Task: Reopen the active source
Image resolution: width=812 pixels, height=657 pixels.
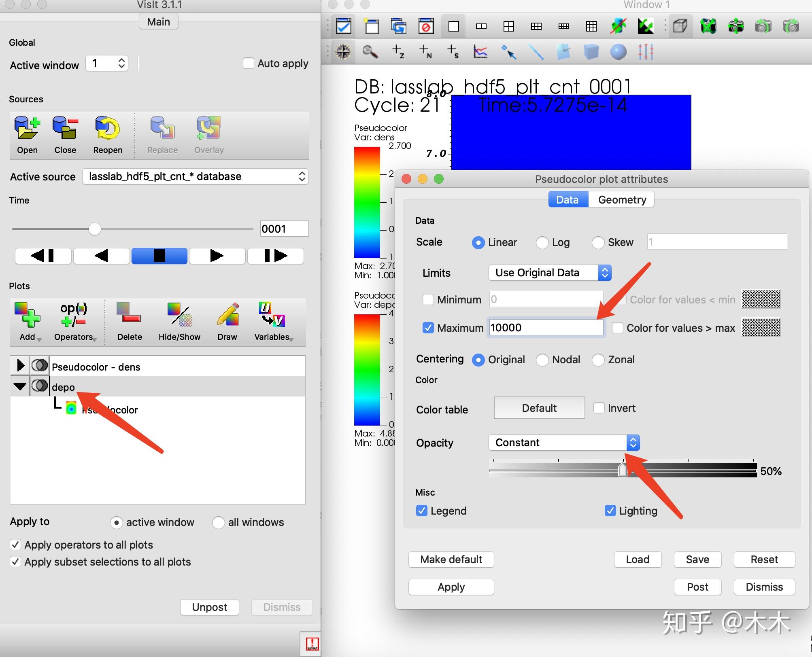Action: click(x=108, y=135)
